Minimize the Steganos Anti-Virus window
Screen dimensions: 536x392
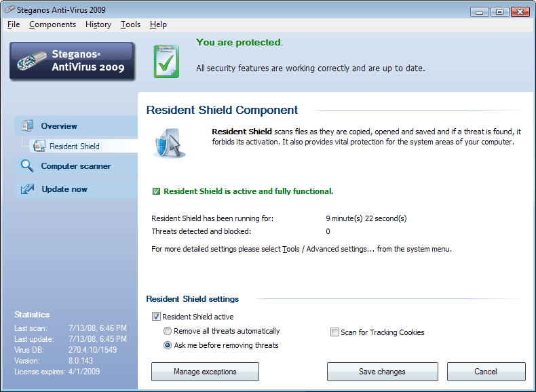(479, 12)
